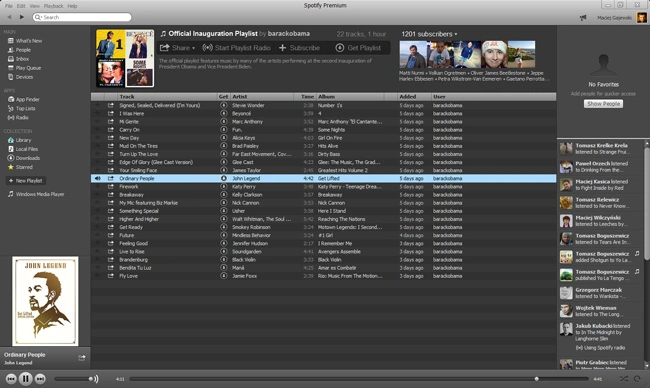Click Start Playlist Radio button
650x388 pixels.
236,48
